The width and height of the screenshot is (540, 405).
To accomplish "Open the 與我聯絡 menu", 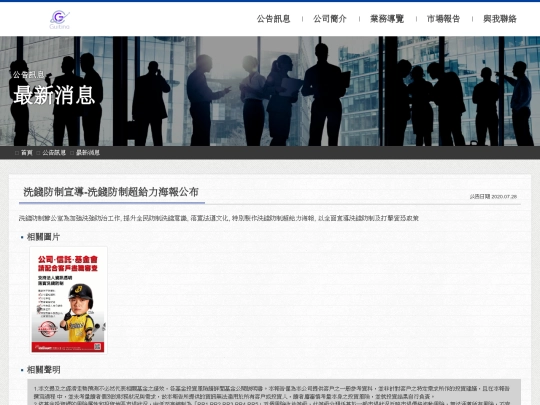I will (500, 19).
